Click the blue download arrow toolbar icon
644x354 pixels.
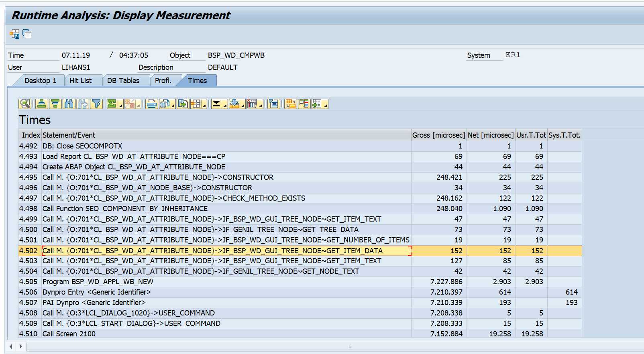point(234,104)
